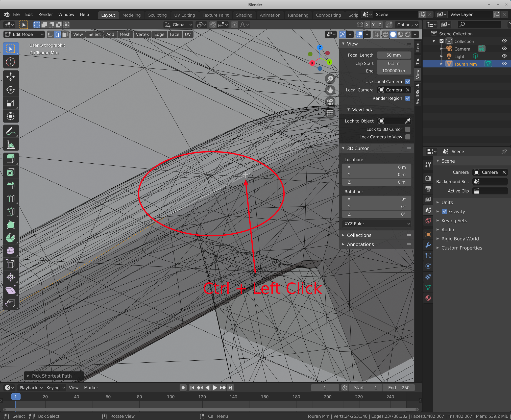511x420 pixels.
Task: Open the Modifier properties wrench tab
Action: click(x=428, y=245)
